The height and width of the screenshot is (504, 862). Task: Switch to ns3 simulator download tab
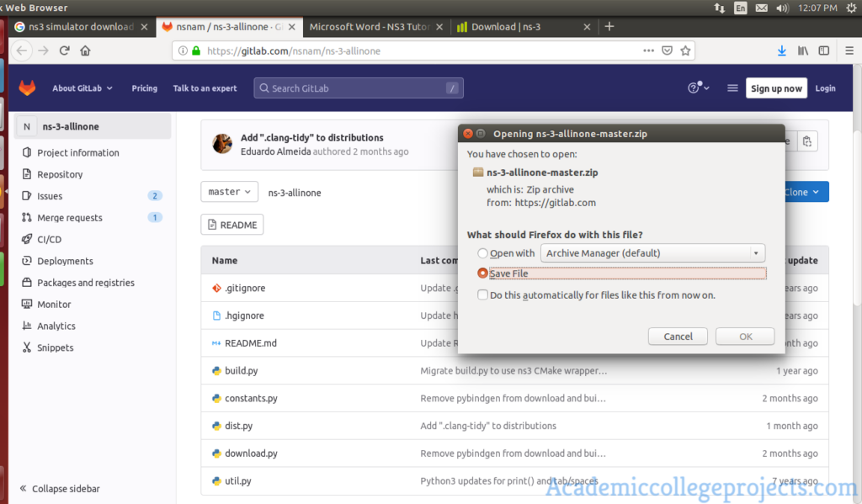point(82,26)
